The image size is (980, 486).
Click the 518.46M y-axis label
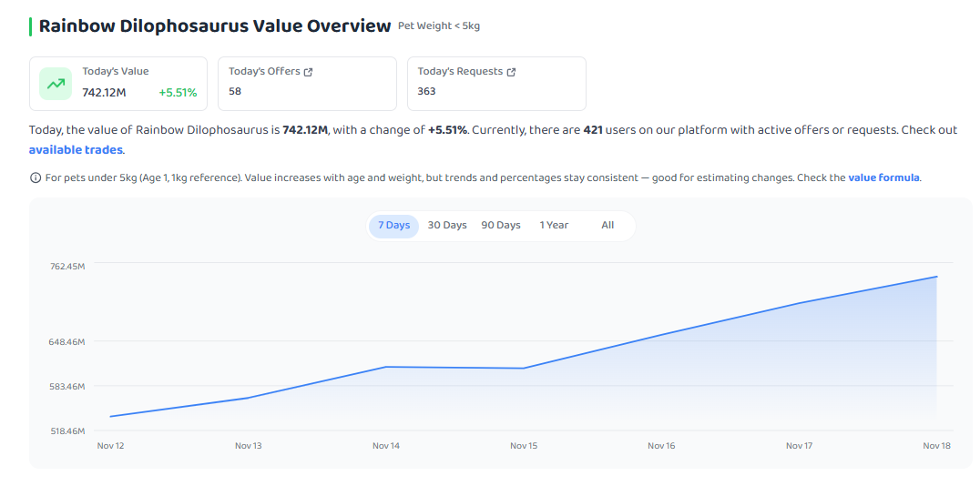coord(66,431)
